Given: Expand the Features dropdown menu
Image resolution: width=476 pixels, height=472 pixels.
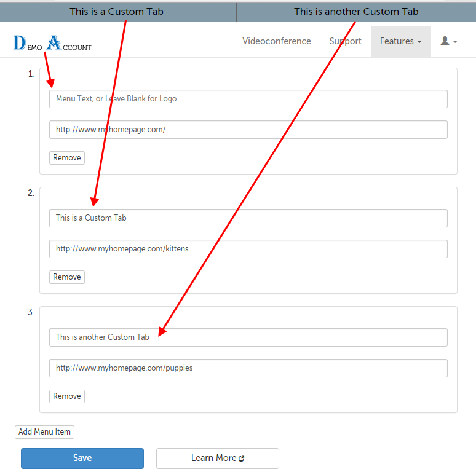Looking at the screenshot, I should pyautogui.click(x=400, y=41).
